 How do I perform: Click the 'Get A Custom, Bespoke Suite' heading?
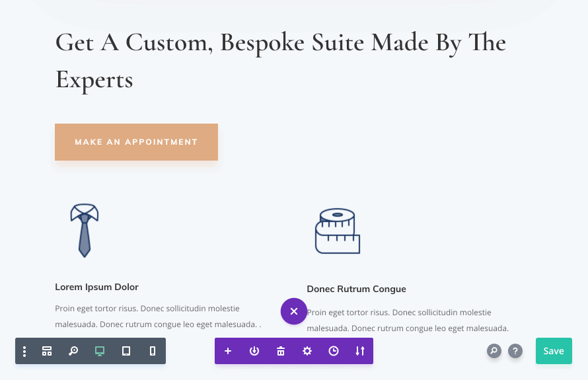280,61
